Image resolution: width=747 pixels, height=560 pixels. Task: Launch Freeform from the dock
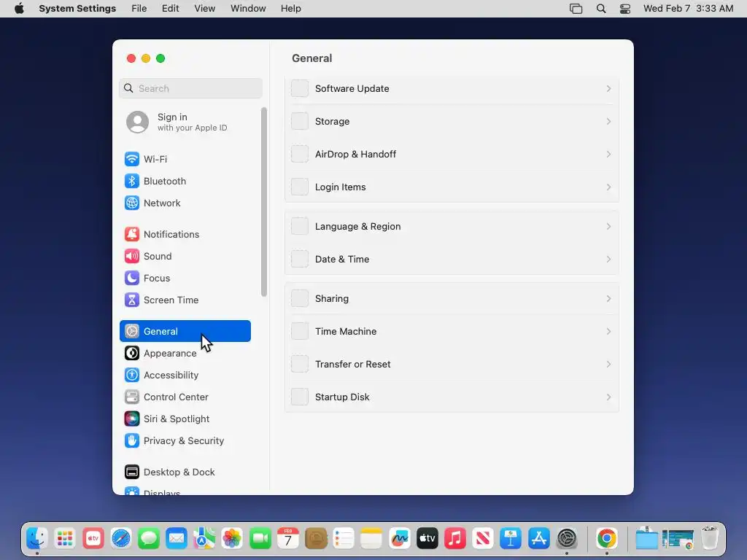tap(400, 539)
